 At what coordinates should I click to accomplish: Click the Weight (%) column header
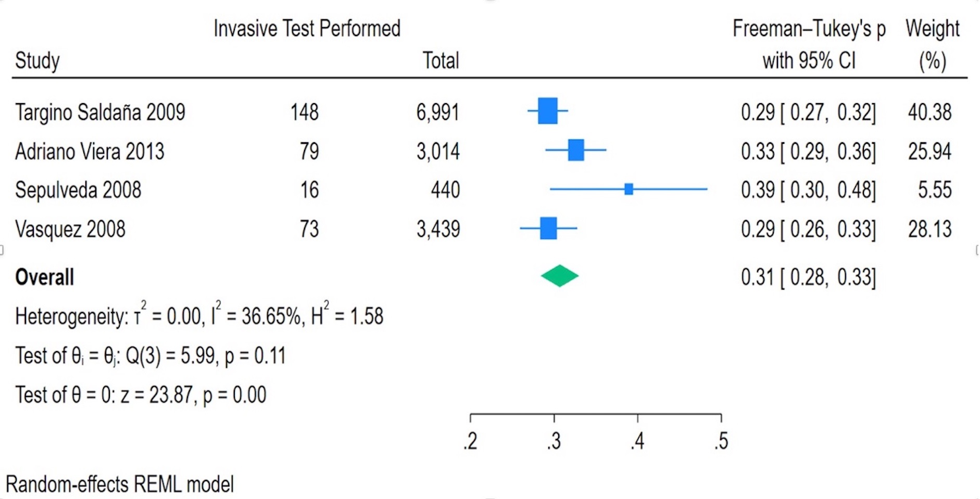932,44
